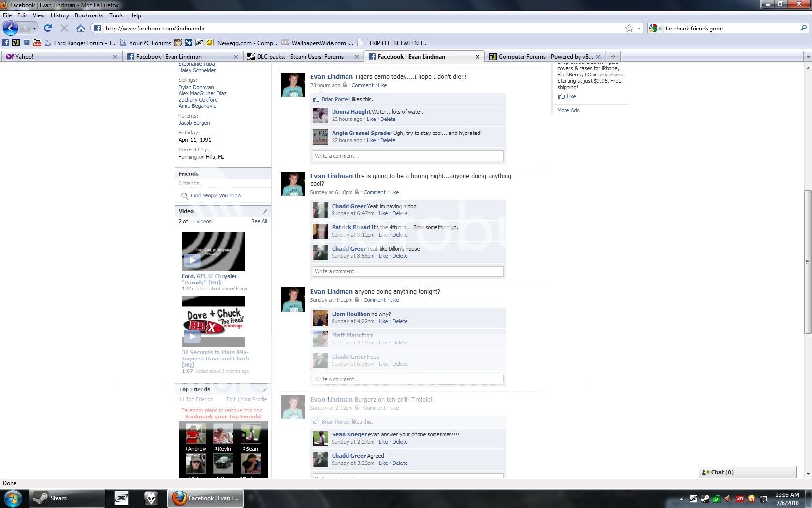Click the Find people you know search icon
The image size is (812, 508).
[185, 196]
